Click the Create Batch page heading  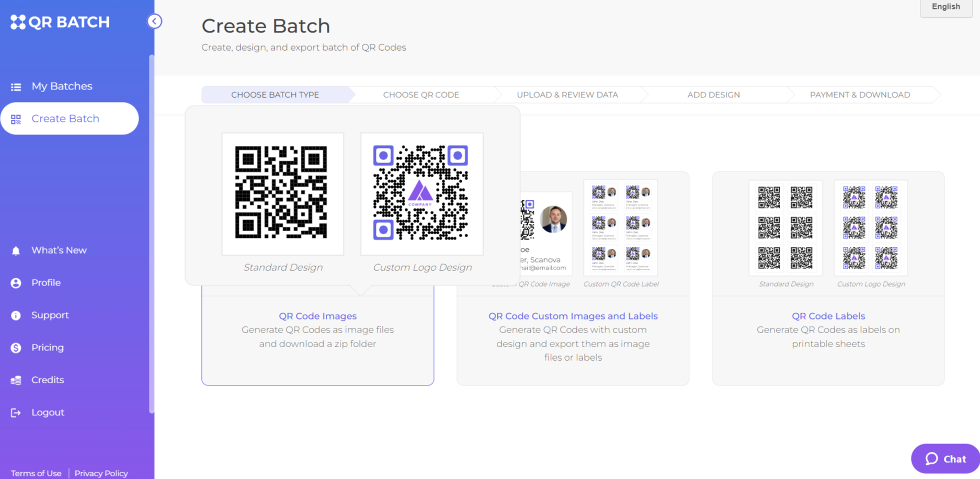[266, 26]
